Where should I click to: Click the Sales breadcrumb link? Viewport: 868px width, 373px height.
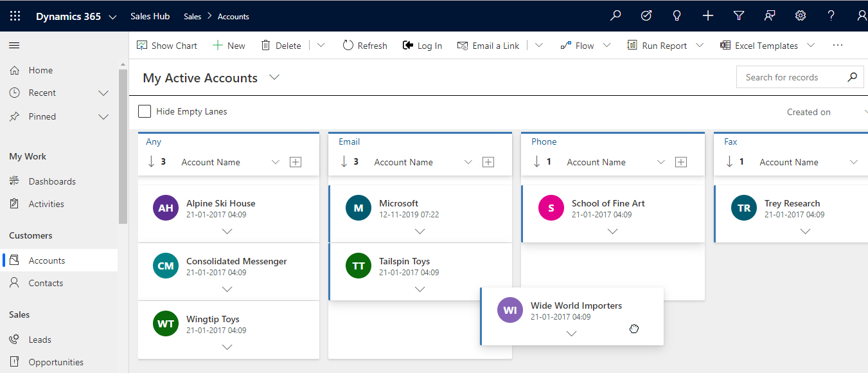[x=192, y=17]
